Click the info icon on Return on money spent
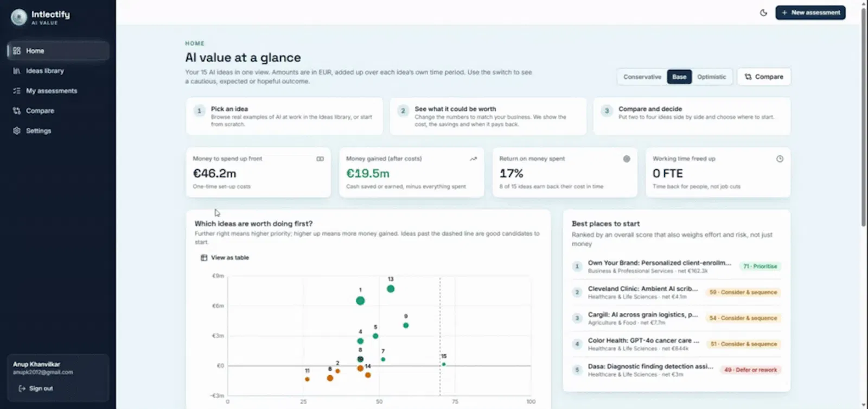Screen dimensions: 868x409 click(x=627, y=159)
